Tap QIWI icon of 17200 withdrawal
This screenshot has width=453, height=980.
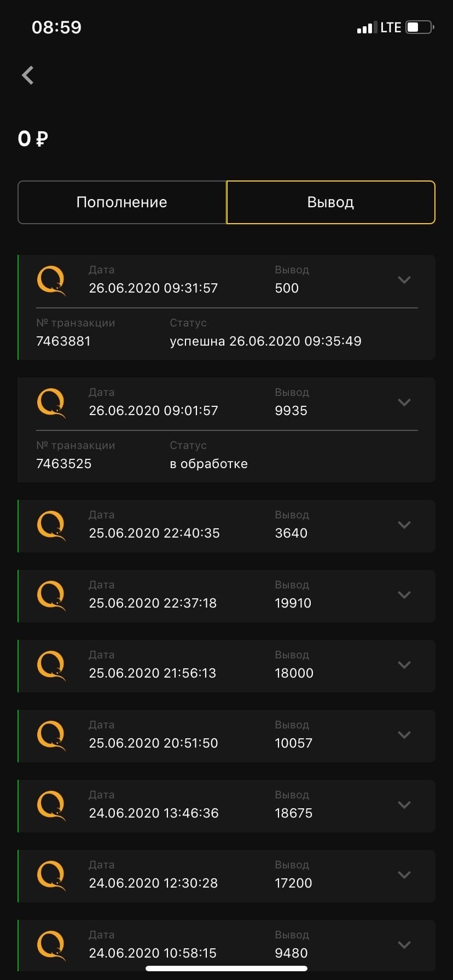[51, 875]
